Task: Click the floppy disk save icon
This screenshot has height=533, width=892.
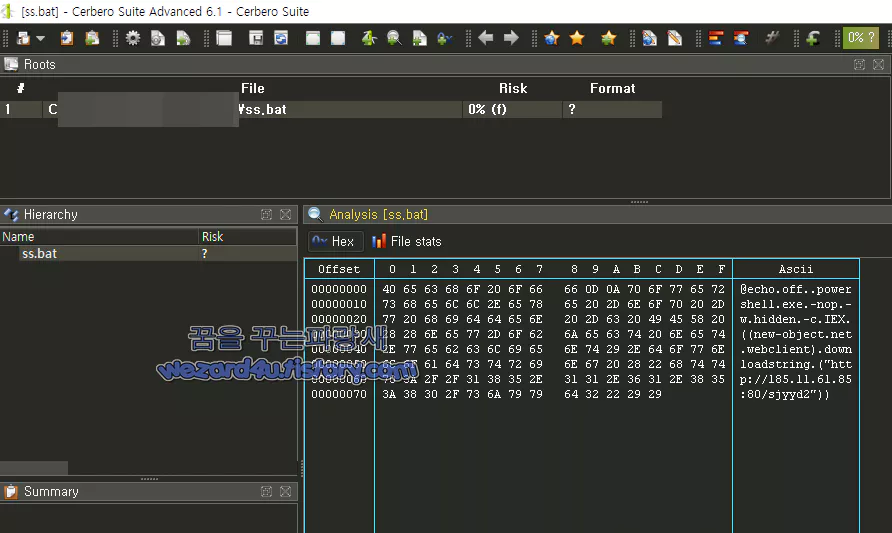Action: 255,38
